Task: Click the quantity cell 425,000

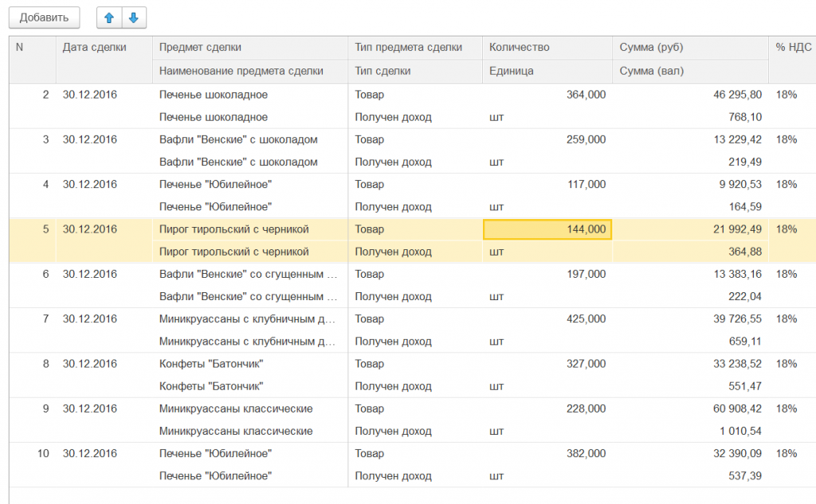Action: click(586, 319)
